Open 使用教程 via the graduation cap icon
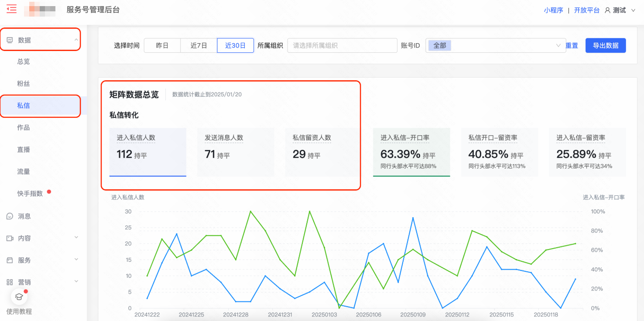 pyautogui.click(x=18, y=296)
